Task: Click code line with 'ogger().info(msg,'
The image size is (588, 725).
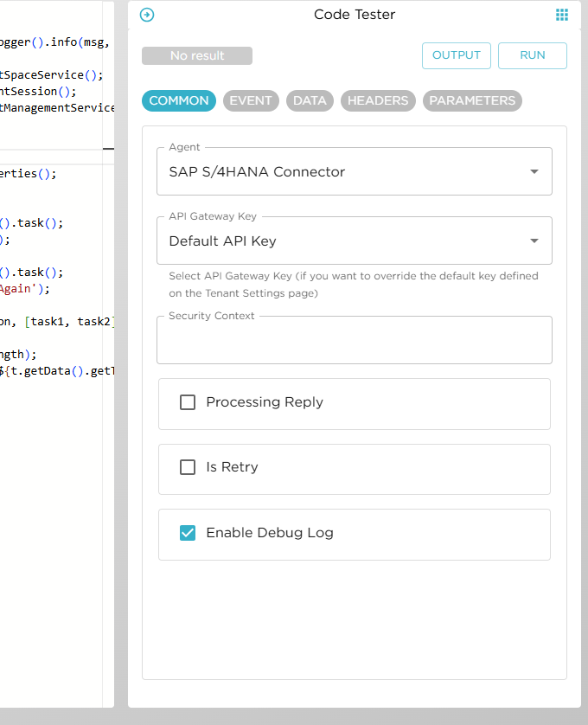Action: (x=54, y=42)
